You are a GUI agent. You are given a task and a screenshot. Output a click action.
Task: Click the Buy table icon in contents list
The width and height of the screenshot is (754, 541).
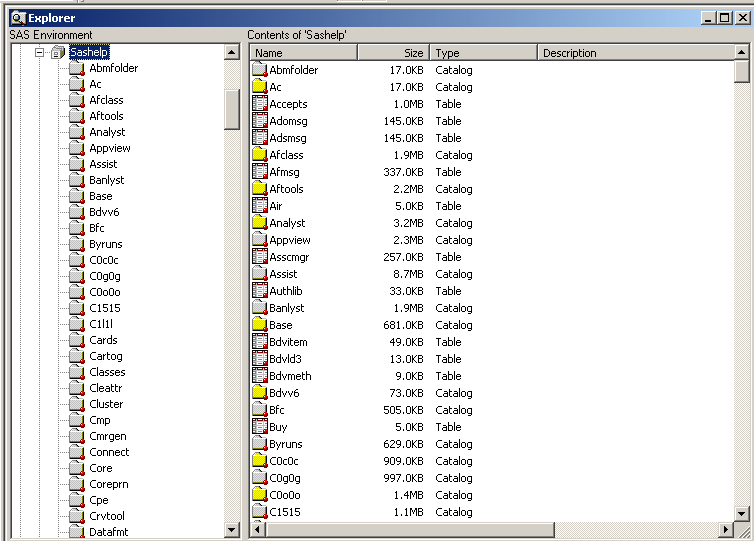point(260,427)
